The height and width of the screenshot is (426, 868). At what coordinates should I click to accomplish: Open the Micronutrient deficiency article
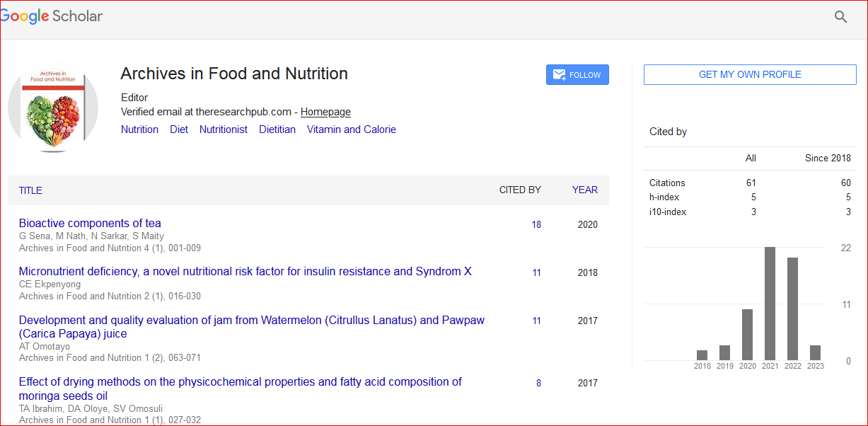[x=245, y=272]
